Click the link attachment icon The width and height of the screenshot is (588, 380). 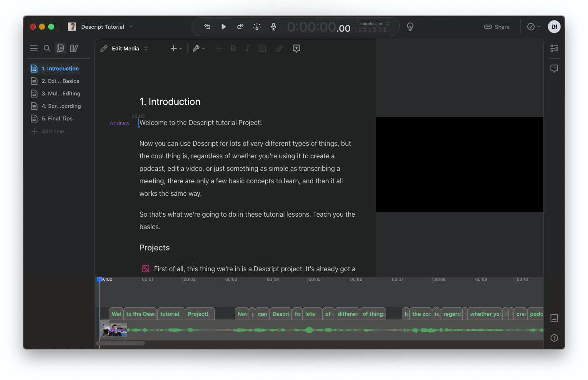280,48
